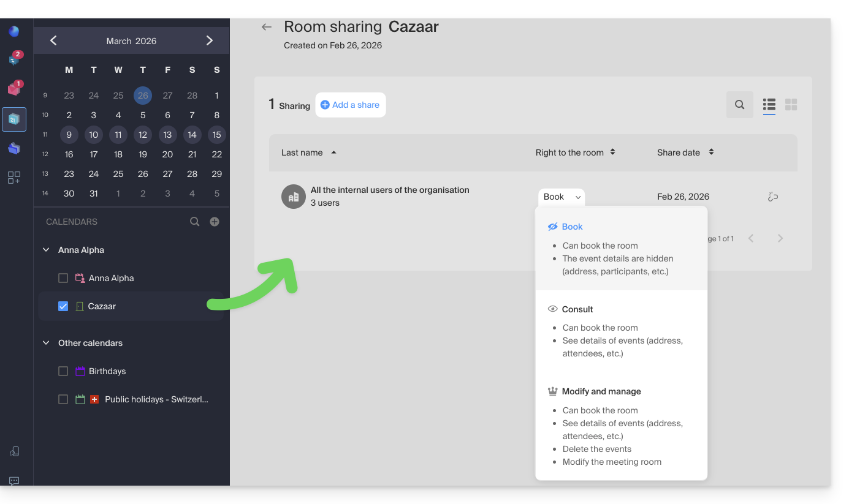The image size is (849, 504).
Task: Add a new calendar with plus icon
Action: [215, 222]
